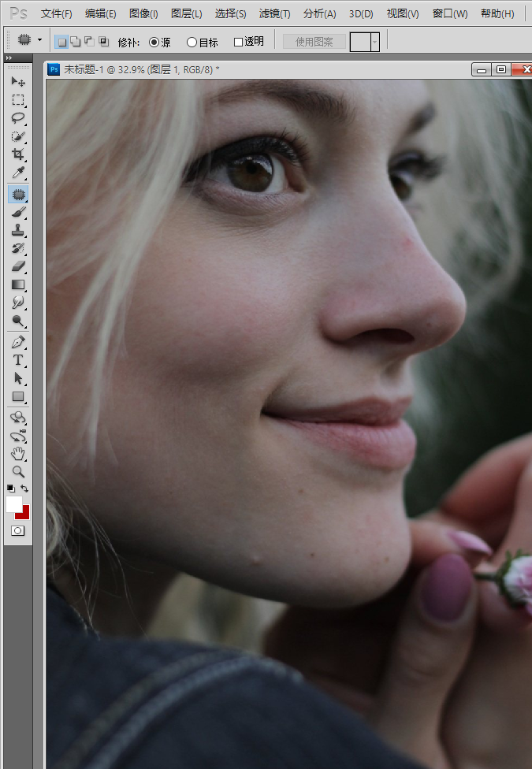Select the Gradient tool
The image size is (532, 769).
18,285
